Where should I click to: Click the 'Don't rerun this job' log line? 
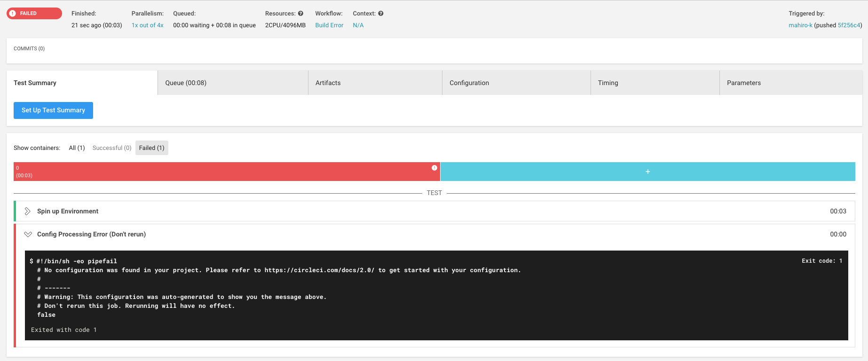click(x=136, y=306)
